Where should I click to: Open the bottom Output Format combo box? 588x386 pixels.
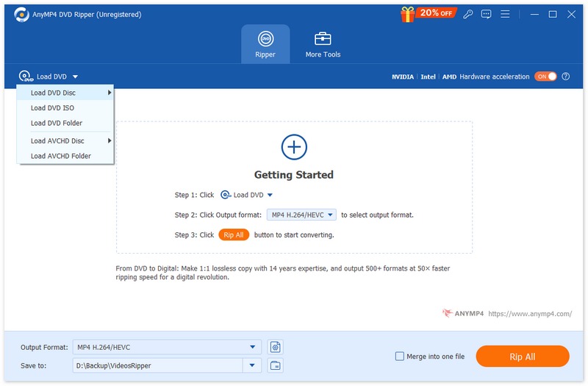click(167, 347)
